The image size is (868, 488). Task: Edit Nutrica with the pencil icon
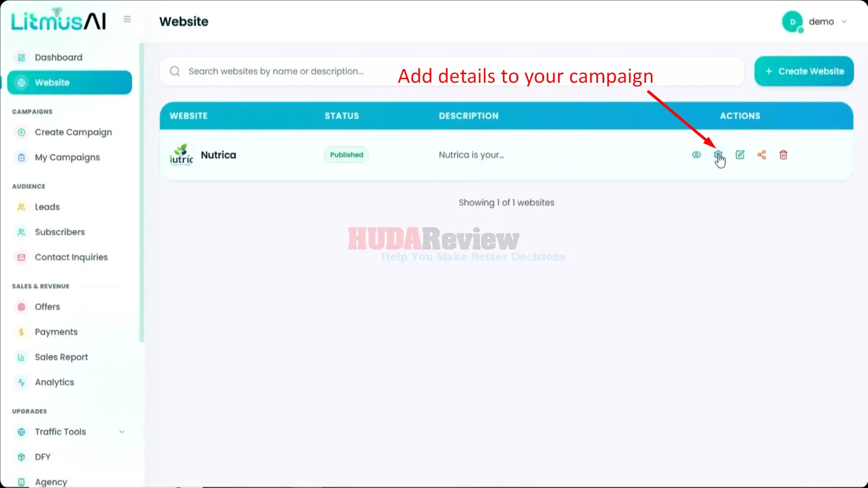[x=740, y=155]
